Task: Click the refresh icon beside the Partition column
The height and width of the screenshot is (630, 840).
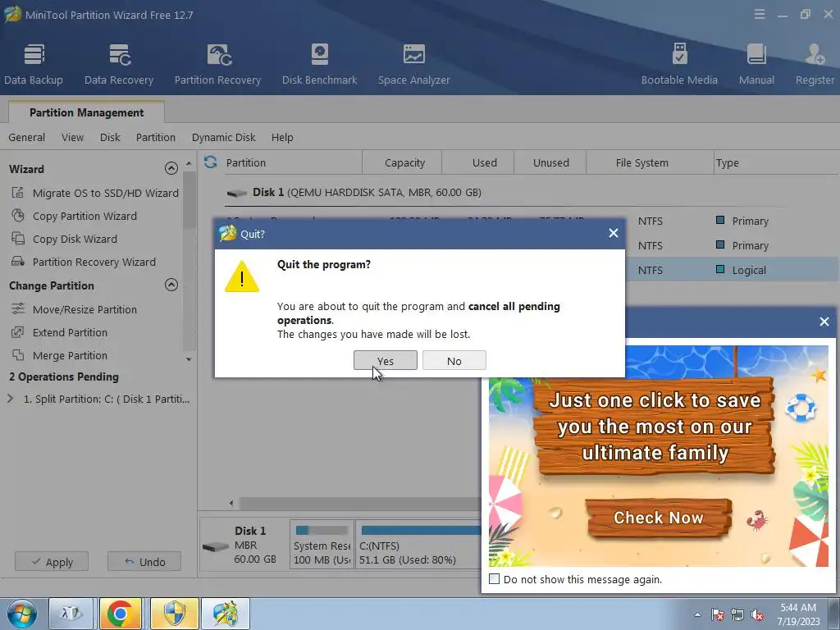Action: tap(211, 162)
